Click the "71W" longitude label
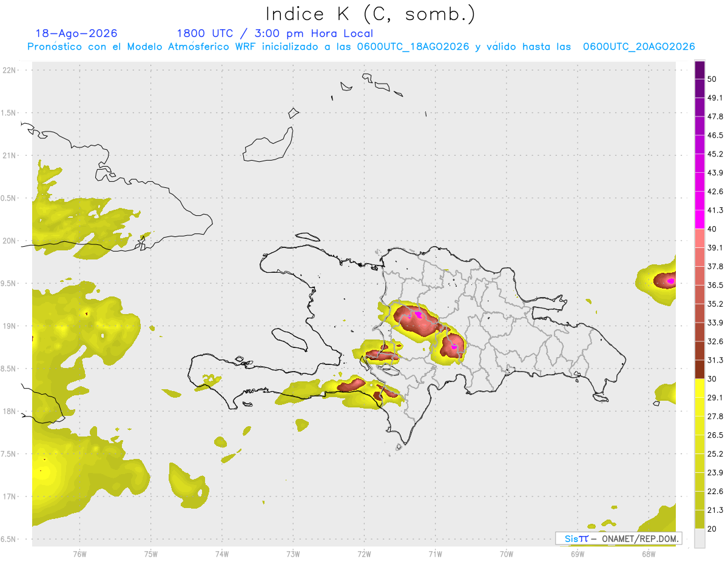The height and width of the screenshot is (562, 728). click(x=435, y=554)
